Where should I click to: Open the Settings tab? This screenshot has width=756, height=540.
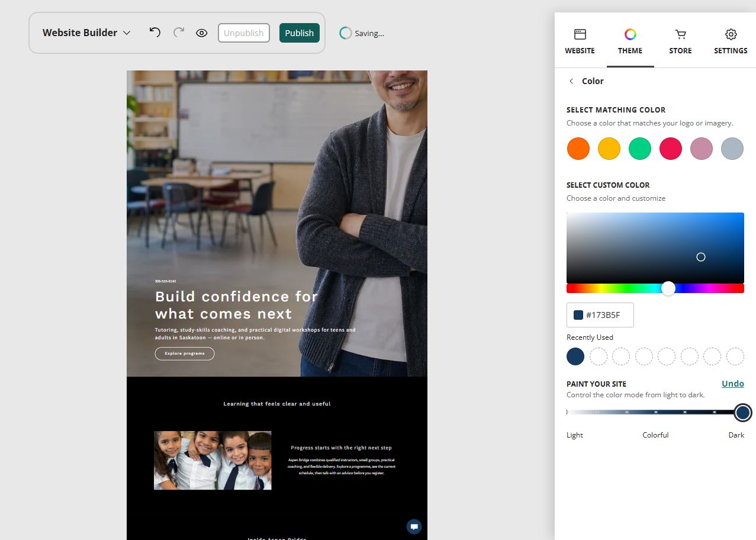click(731, 41)
